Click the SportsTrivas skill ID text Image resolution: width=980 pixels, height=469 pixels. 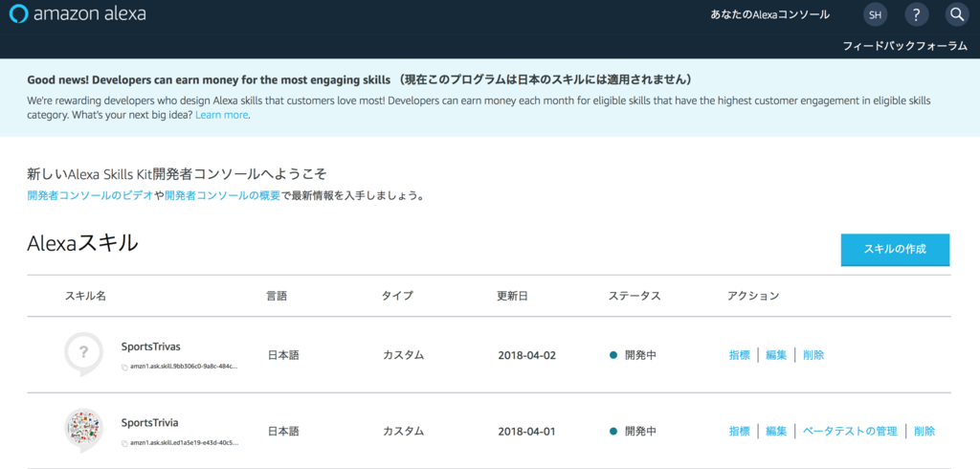tap(184, 368)
